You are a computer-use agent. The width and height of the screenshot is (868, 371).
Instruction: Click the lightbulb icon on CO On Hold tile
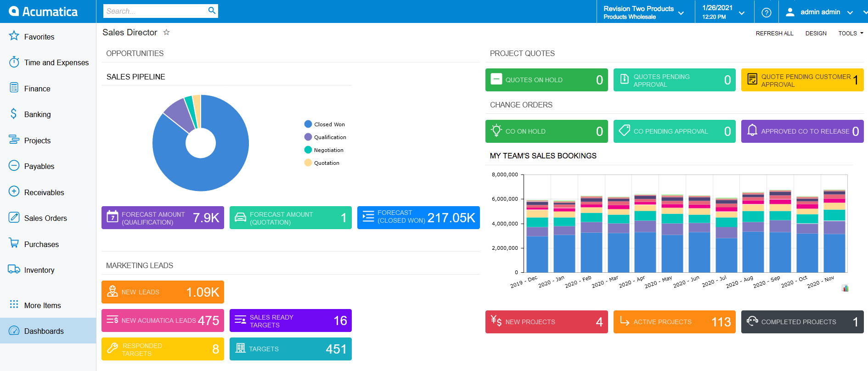click(496, 130)
